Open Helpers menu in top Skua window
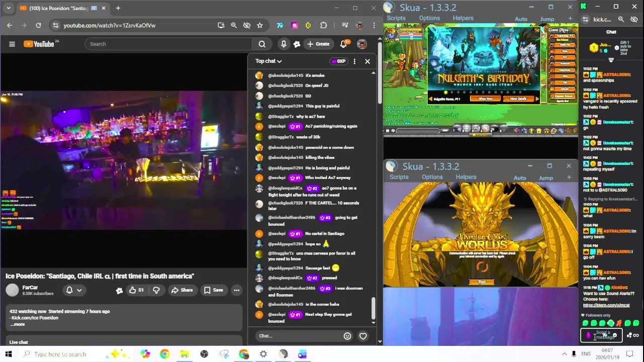This screenshot has height=362, width=644. point(463,18)
